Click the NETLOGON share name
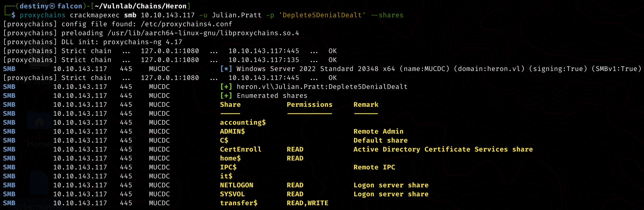The width and height of the screenshot is (644, 210). click(x=236, y=185)
